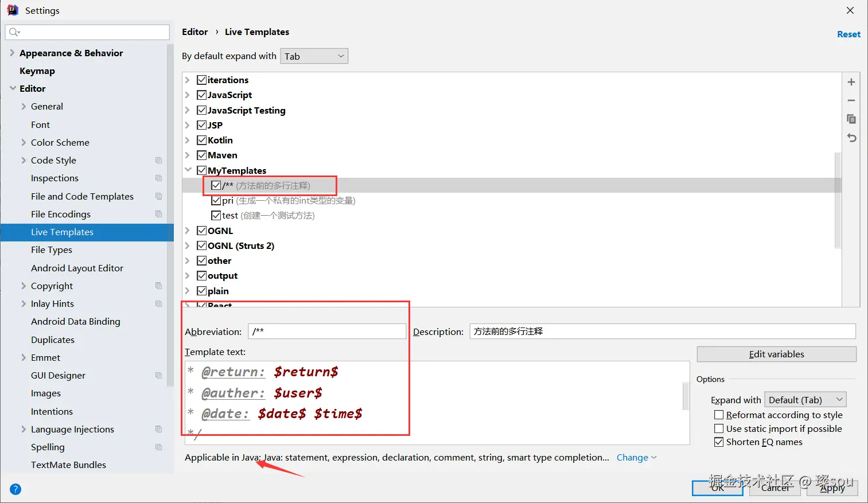Click Editor in the breadcrumb

[x=195, y=32]
